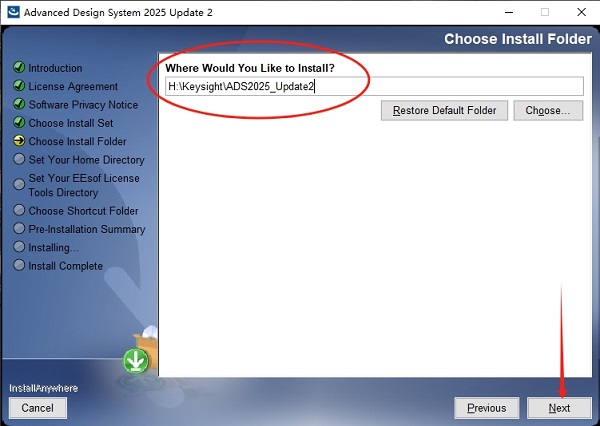Cancel the installation
Screen dimensions: 600x426
point(38,408)
